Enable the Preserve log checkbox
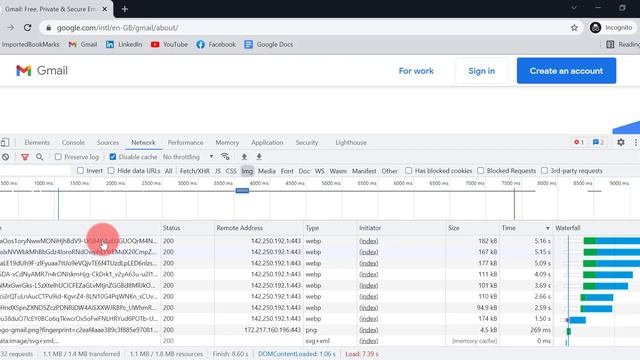640x360 pixels. [x=58, y=157]
